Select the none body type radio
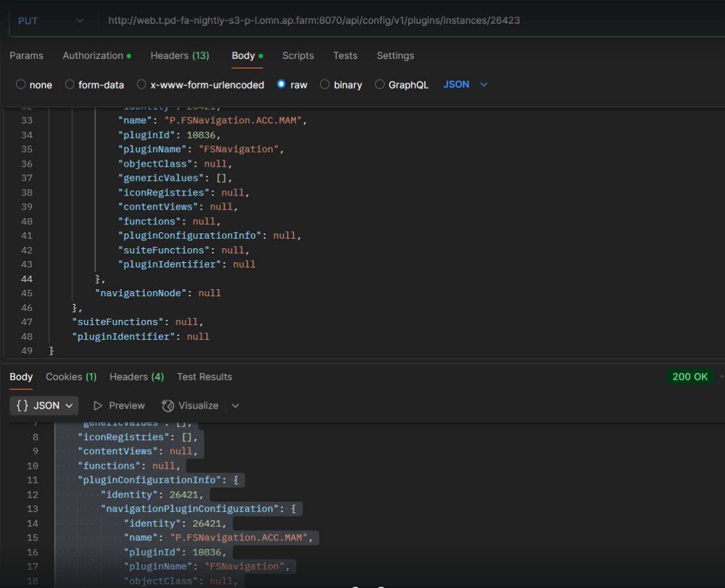This screenshot has width=725, height=588. (x=21, y=85)
